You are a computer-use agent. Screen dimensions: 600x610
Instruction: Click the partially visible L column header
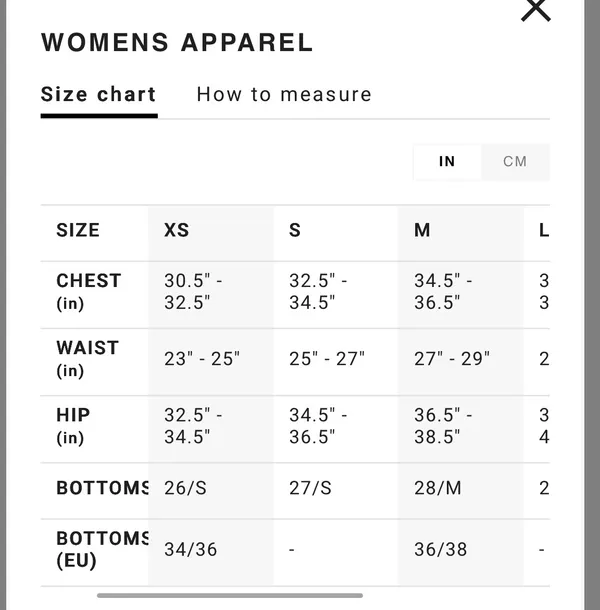tap(544, 230)
